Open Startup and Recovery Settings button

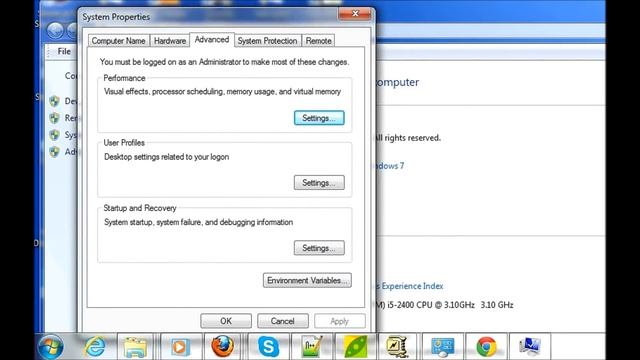coord(319,248)
